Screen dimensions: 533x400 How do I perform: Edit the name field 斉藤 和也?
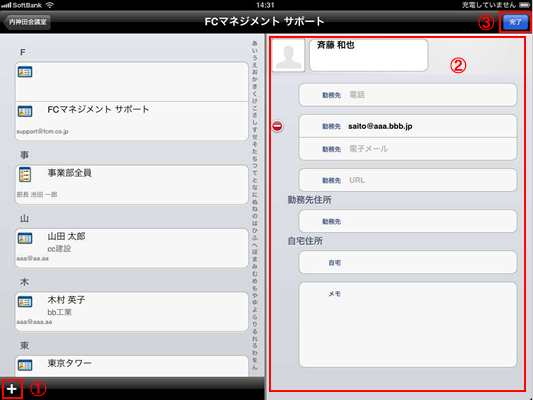click(368, 55)
